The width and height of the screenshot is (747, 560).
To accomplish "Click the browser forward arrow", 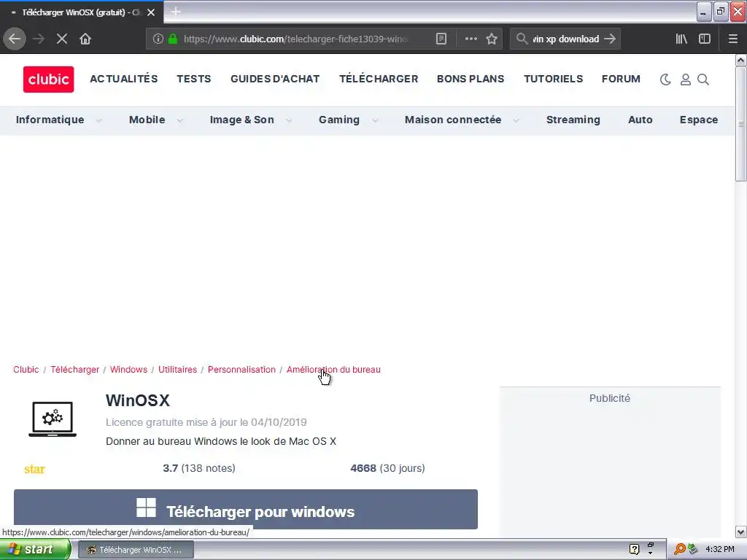I will coord(39,39).
